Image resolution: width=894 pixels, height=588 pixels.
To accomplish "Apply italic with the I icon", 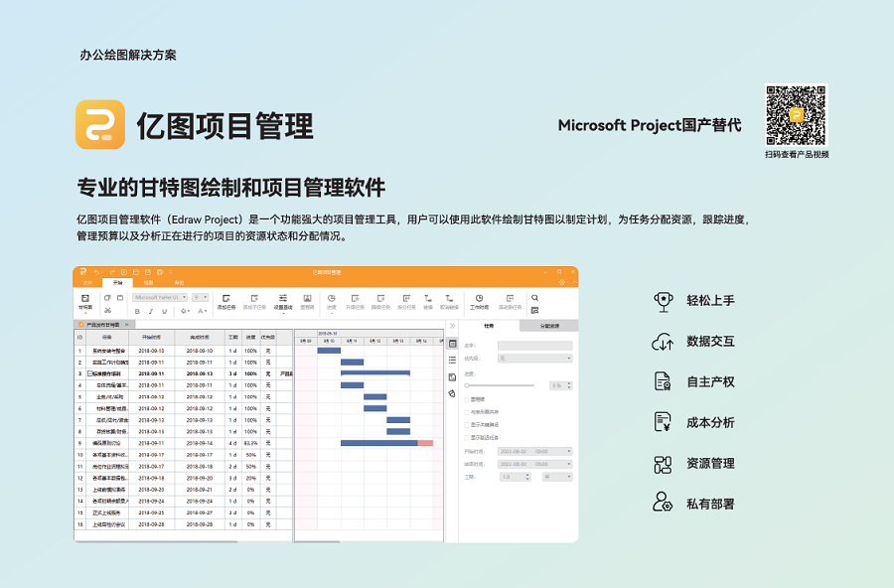I will click(151, 311).
